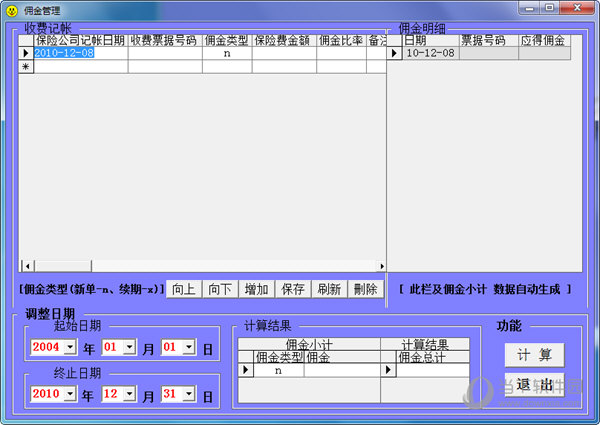Click the 向下 button
Screen dimensions: 600x425
[x=220, y=289]
